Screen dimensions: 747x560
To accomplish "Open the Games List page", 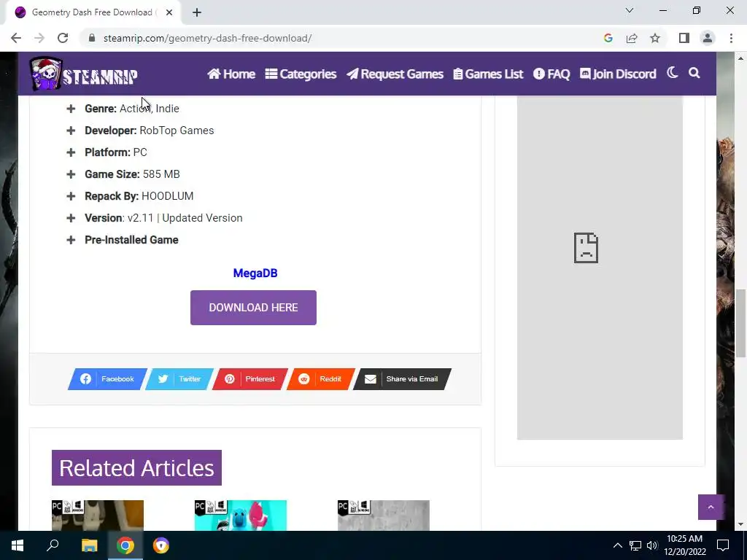I will [488, 74].
